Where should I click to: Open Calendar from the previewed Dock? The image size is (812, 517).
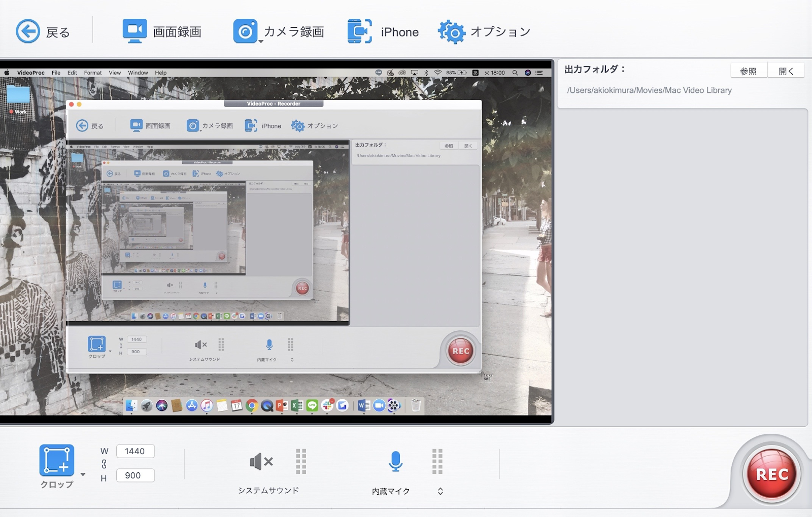tap(236, 405)
